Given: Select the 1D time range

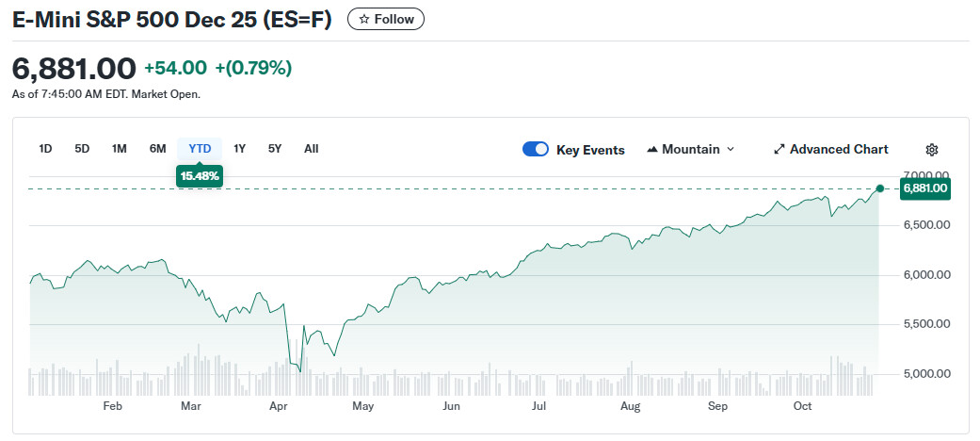Looking at the screenshot, I should 45,148.
